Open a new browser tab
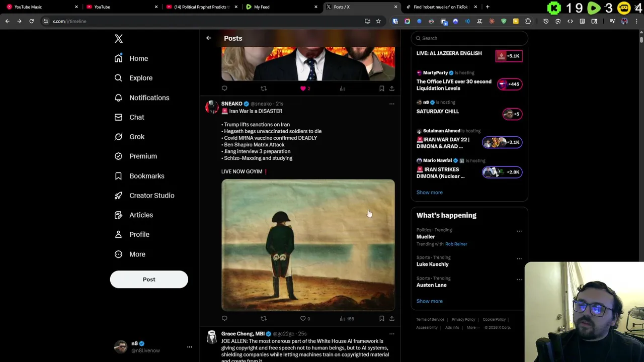Viewport: 644px width, 362px height. (x=488, y=7)
